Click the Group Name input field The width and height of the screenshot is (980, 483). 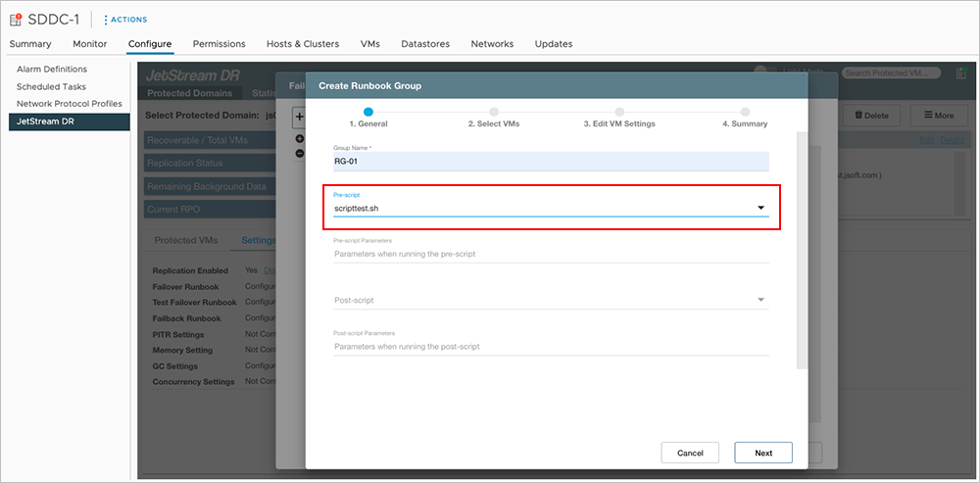pyautogui.click(x=551, y=163)
